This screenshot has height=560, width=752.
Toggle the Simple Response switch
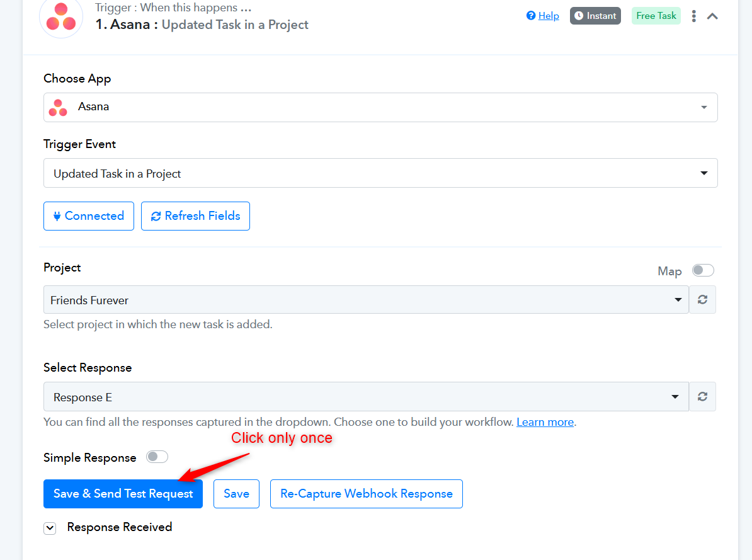point(157,457)
